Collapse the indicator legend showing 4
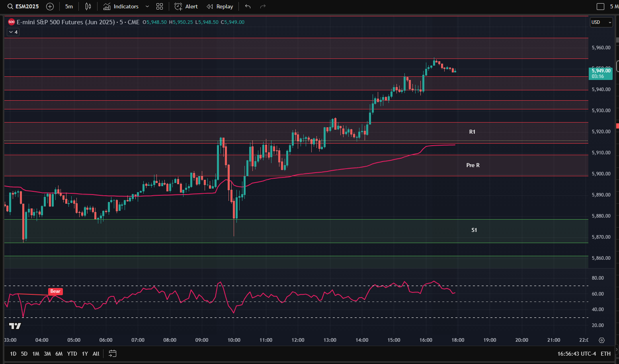 [13, 32]
